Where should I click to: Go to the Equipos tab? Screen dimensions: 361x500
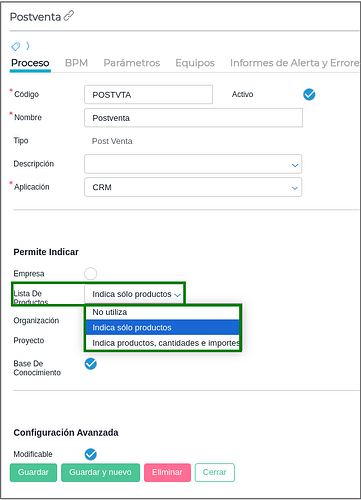[195, 63]
